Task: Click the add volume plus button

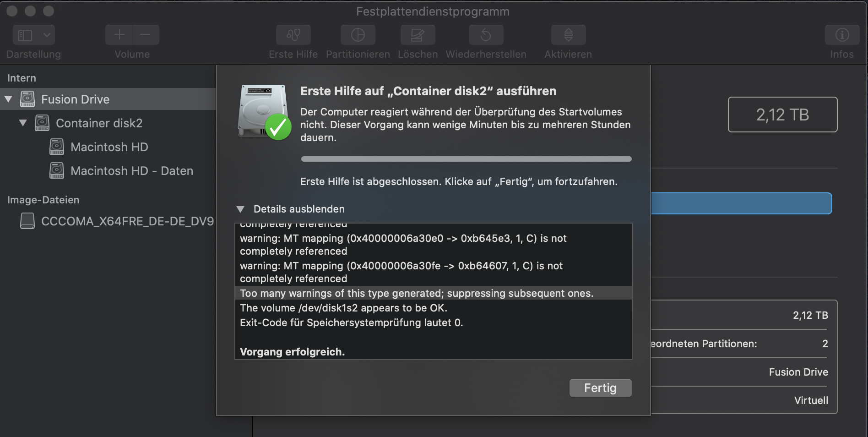Action: click(x=119, y=35)
